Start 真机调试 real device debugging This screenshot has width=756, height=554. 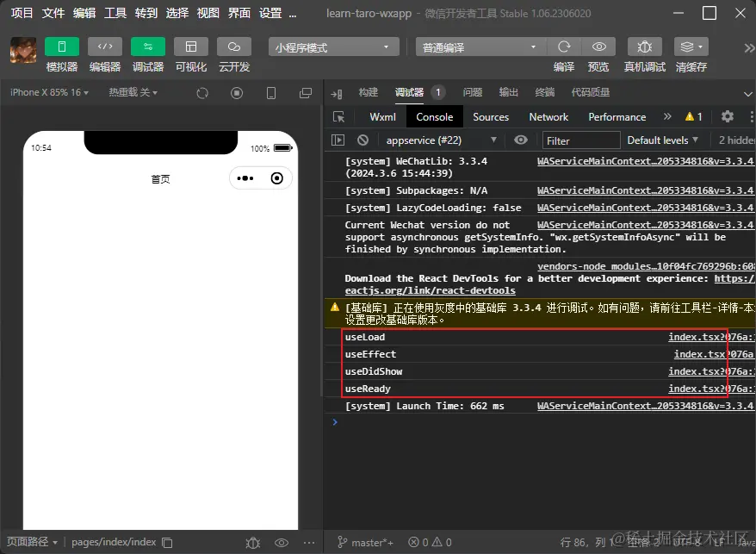click(x=645, y=47)
